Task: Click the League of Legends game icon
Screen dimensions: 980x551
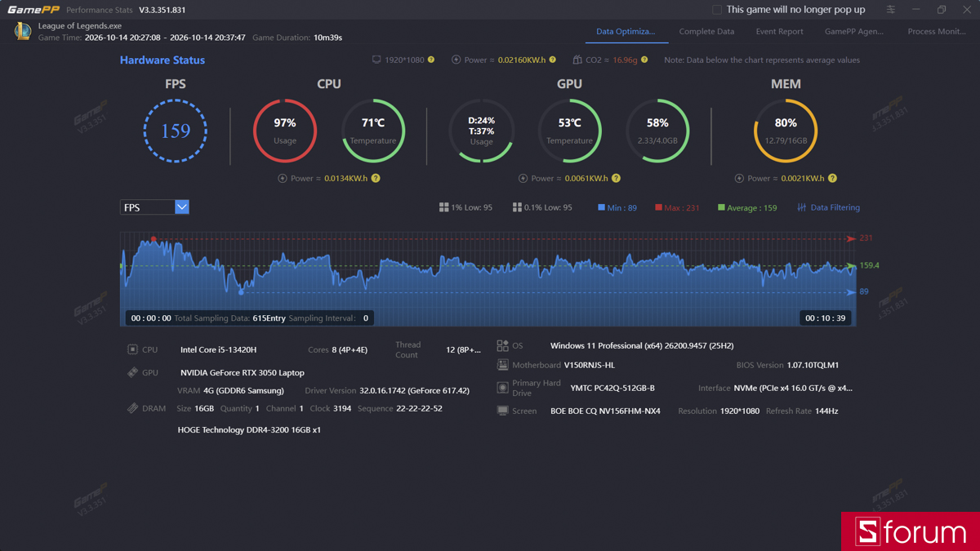Action: 23,31
